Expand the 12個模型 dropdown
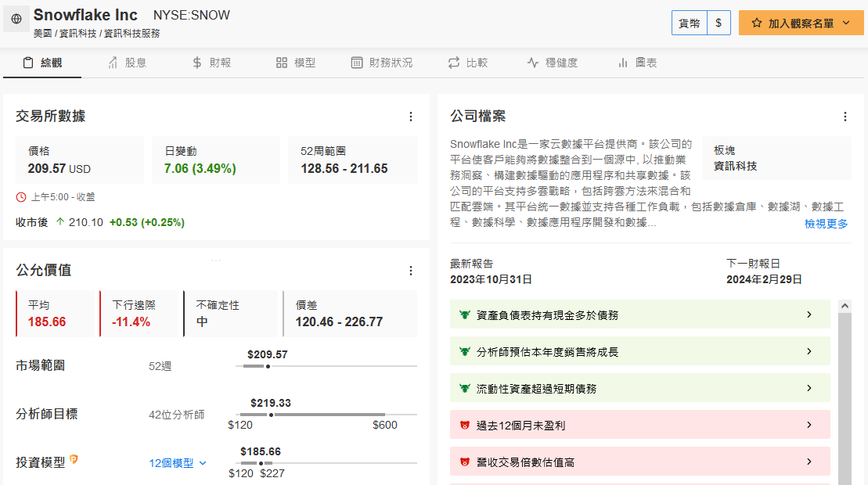The height and width of the screenshot is (485, 868). [177, 463]
